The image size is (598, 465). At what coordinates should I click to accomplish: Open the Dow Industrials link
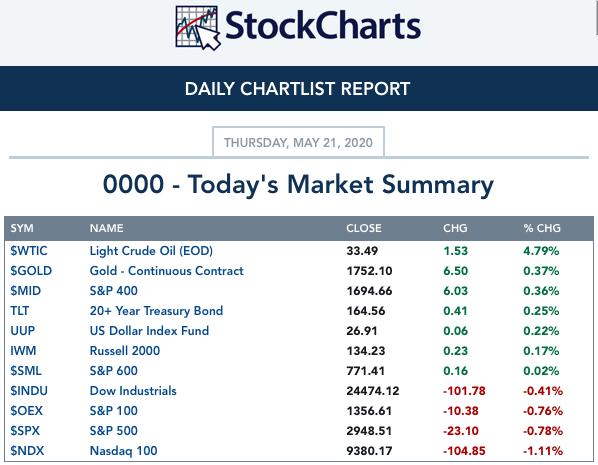point(133,391)
